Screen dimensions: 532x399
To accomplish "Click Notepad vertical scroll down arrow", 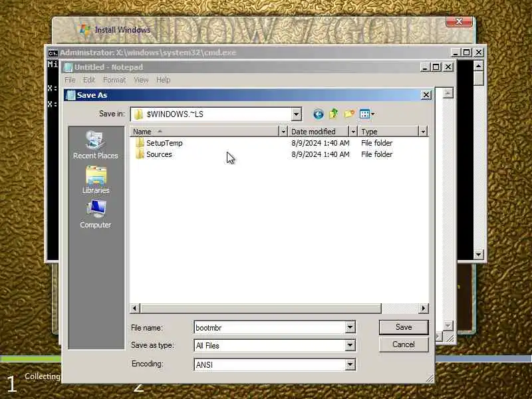I will 448,326.
